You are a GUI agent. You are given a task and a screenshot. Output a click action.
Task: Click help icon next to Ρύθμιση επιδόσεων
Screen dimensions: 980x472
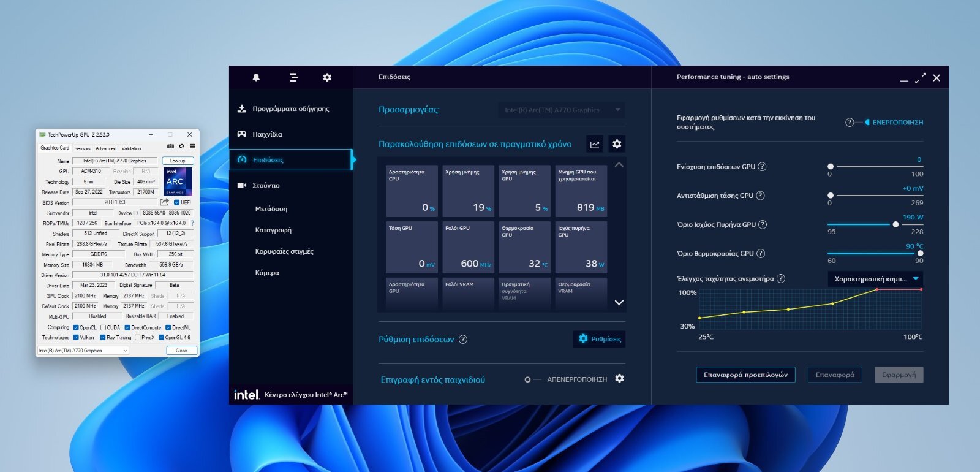pyautogui.click(x=463, y=340)
